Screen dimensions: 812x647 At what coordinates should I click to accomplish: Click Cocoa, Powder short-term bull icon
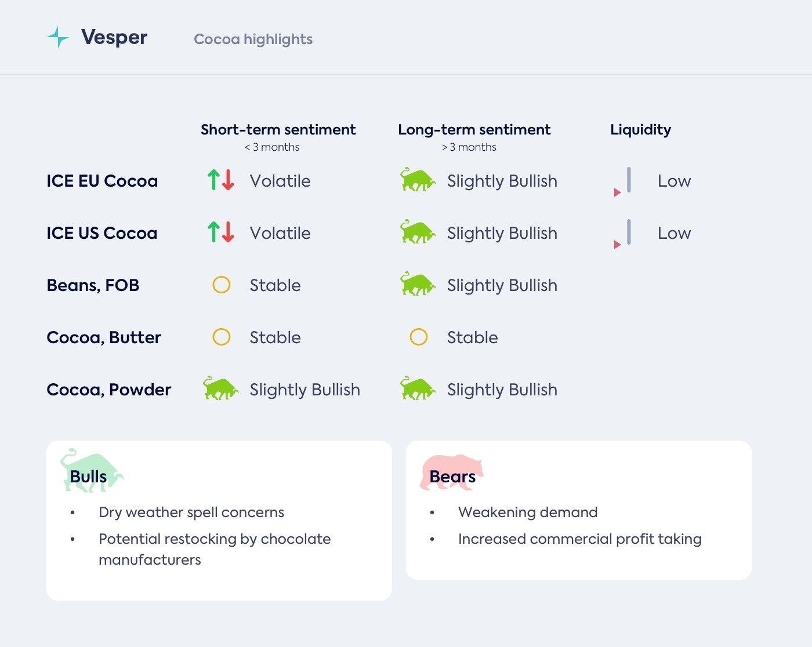pos(220,388)
